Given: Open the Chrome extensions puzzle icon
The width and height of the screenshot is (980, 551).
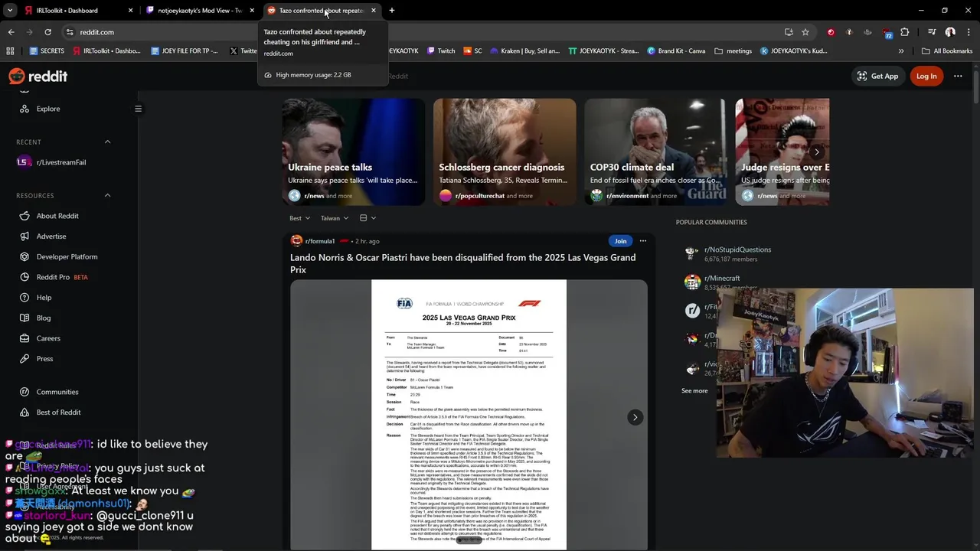Looking at the screenshot, I should (905, 32).
